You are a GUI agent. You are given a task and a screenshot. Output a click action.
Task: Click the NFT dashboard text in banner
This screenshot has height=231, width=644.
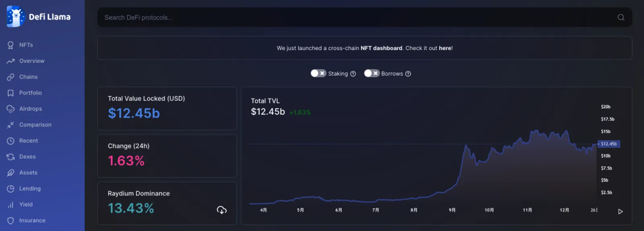(x=381, y=48)
